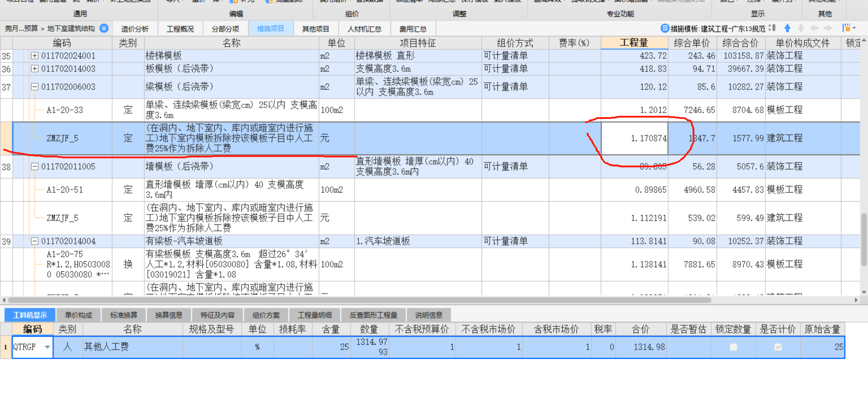The height and width of the screenshot is (408, 868).
Task: Click the 楼梯模板 name cell
Action: 231,56
